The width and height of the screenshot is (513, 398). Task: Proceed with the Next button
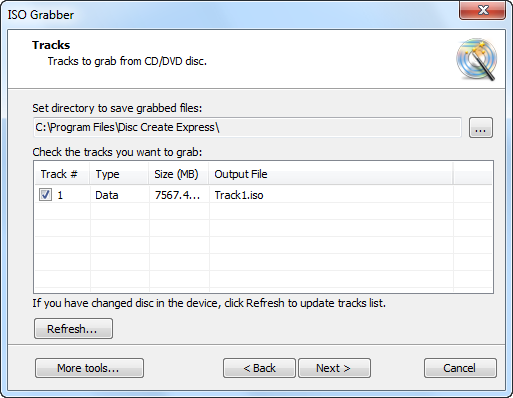(x=334, y=368)
